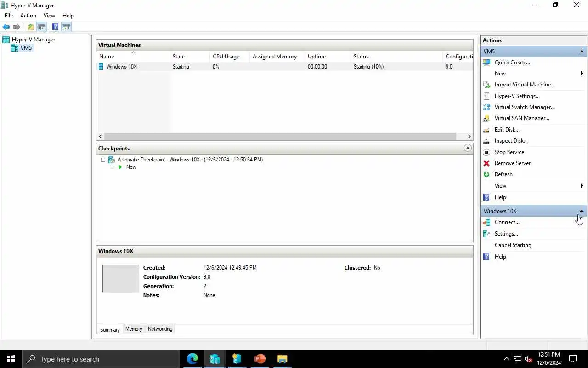This screenshot has height=368, width=588.
Task: Sort by the Status column header
Action: pos(396,57)
